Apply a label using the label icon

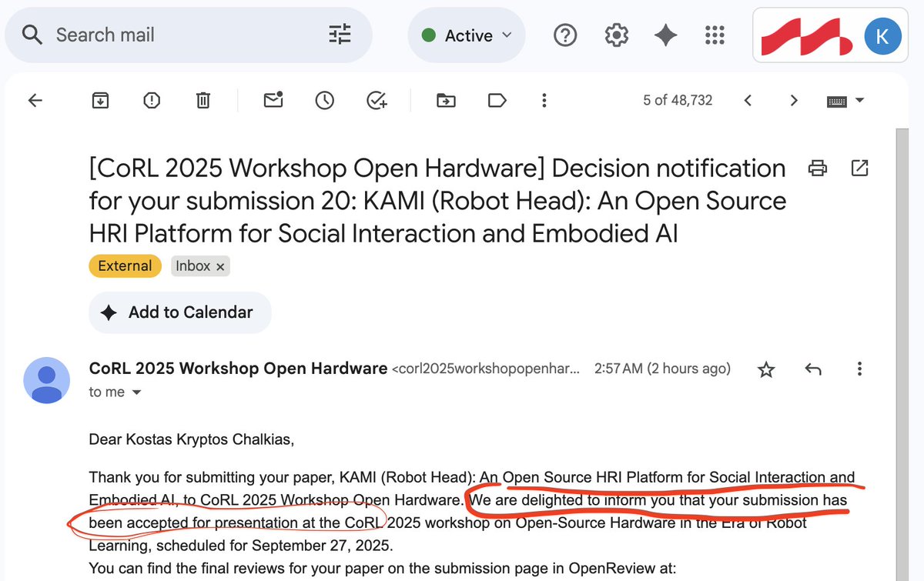[x=496, y=100]
